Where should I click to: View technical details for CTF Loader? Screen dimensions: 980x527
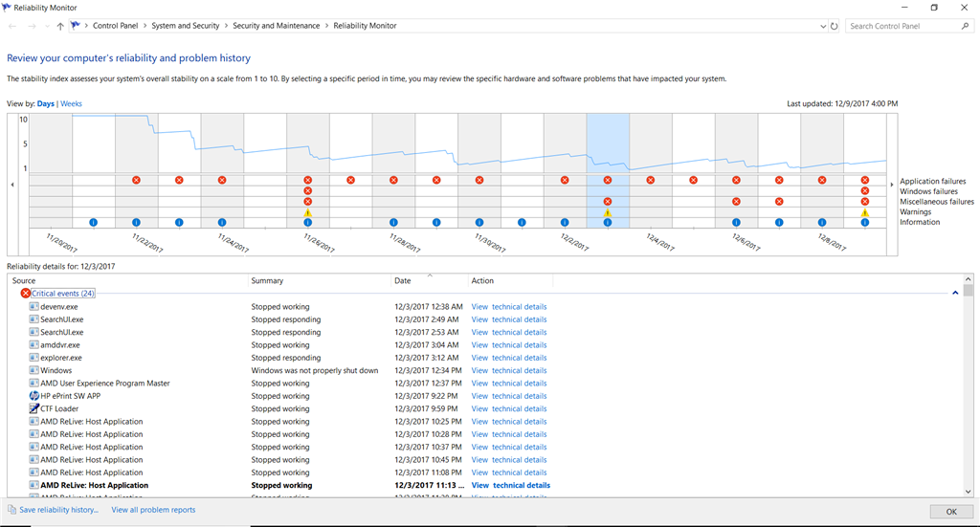tap(509, 408)
